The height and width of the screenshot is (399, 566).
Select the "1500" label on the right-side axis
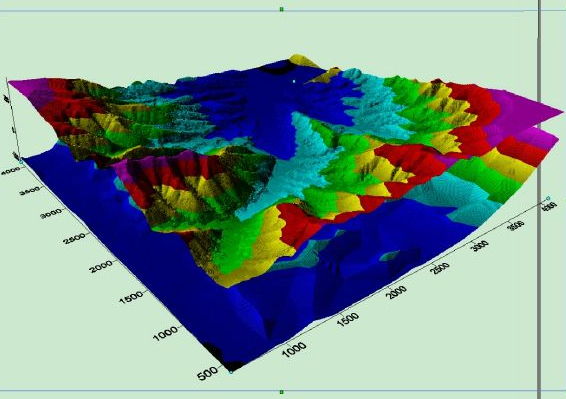[x=348, y=319]
